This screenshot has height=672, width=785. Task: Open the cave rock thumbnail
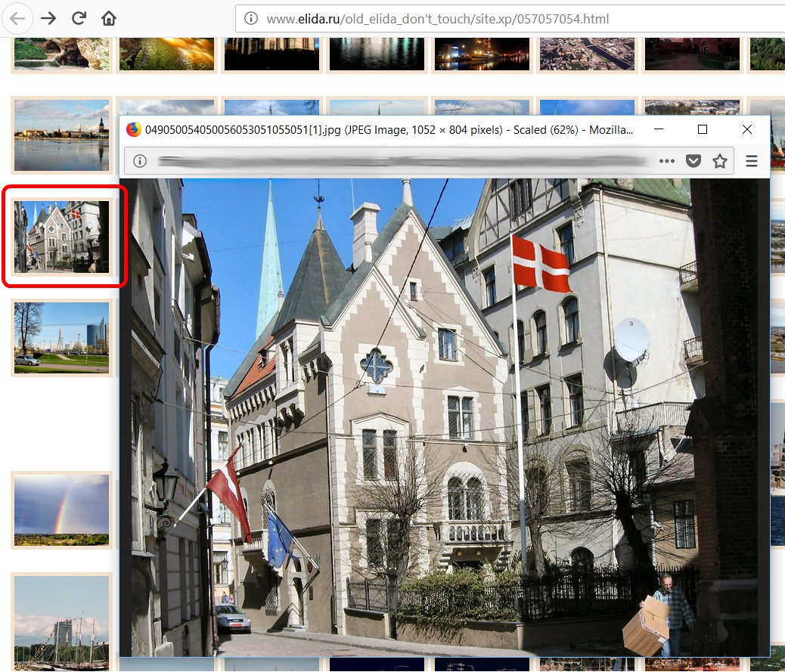click(61, 54)
